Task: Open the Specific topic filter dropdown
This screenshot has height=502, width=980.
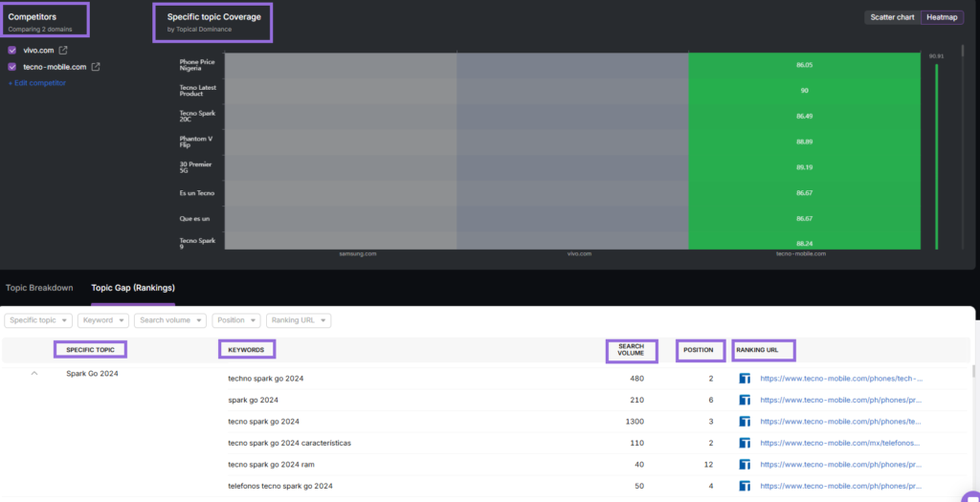Action: coord(38,320)
